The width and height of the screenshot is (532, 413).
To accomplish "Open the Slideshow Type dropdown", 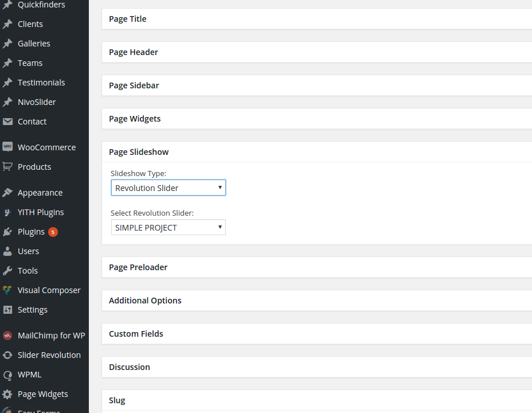I will click(168, 188).
